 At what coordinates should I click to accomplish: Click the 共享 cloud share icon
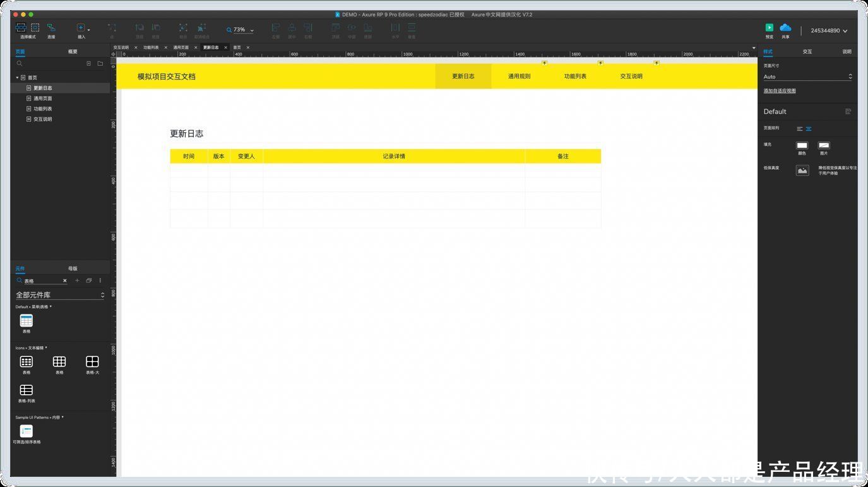pyautogui.click(x=785, y=27)
